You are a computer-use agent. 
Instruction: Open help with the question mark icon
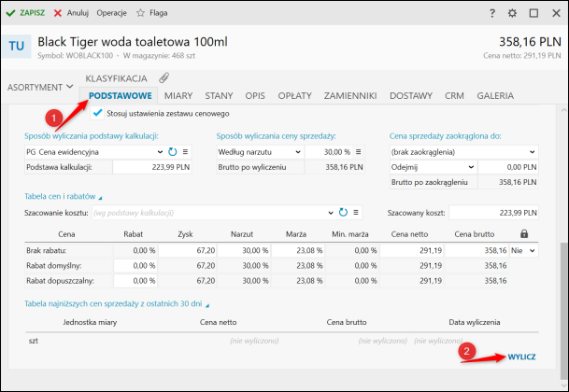click(x=492, y=13)
